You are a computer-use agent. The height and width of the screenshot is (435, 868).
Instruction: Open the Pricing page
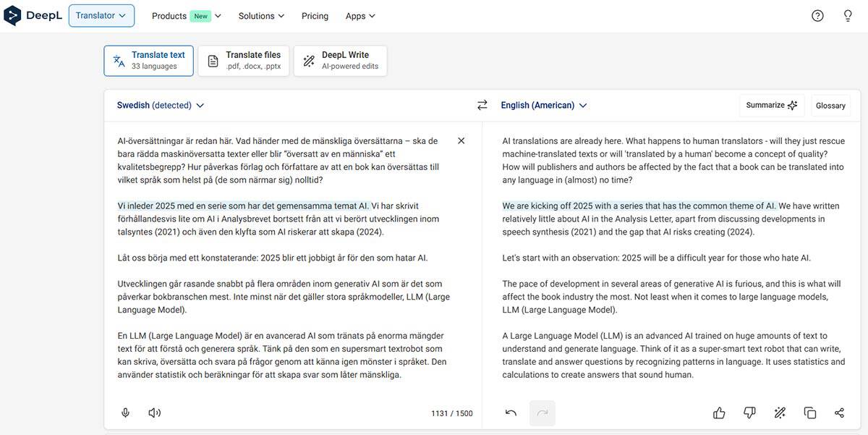[315, 16]
